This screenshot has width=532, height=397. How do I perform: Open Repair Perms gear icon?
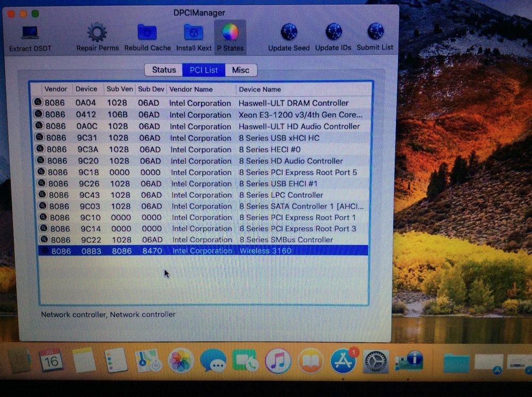97,34
